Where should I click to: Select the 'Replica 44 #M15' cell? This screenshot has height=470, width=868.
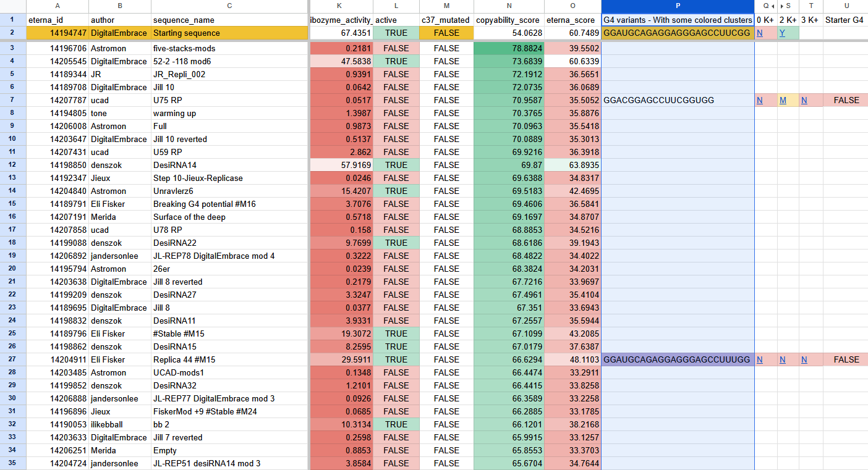point(229,359)
